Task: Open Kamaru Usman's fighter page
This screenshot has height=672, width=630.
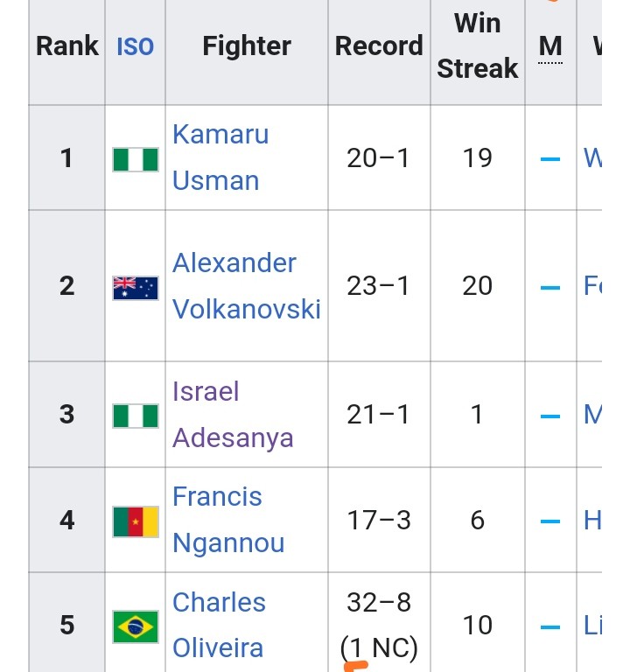Action: click(220, 157)
